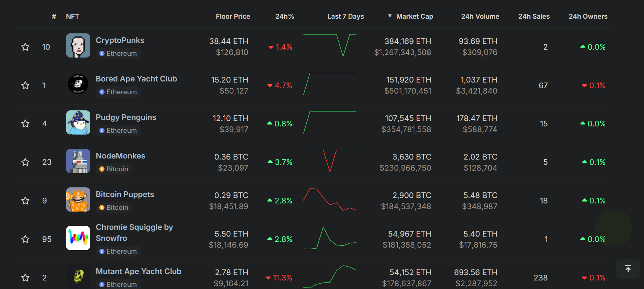This screenshot has width=644, height=289.
Task: Open the NodeMonkes name link
Action: 120,156
